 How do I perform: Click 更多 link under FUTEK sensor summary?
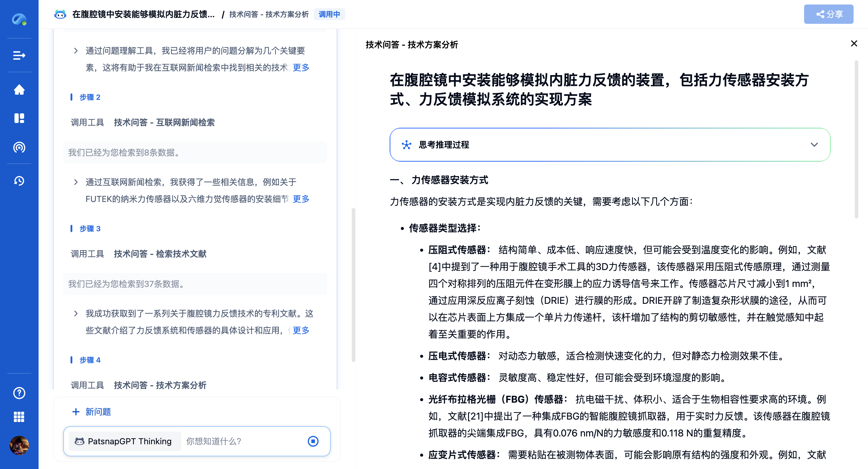pos(300,199)
